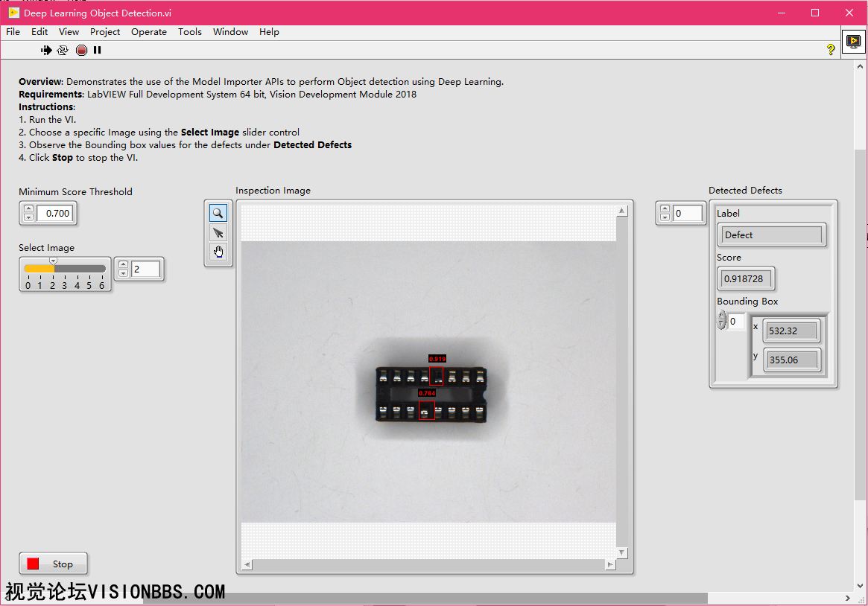Click the VI icon pane in the top-right corner
The width and height of the screenshot is (868, 606).
(x=853, y=42)
